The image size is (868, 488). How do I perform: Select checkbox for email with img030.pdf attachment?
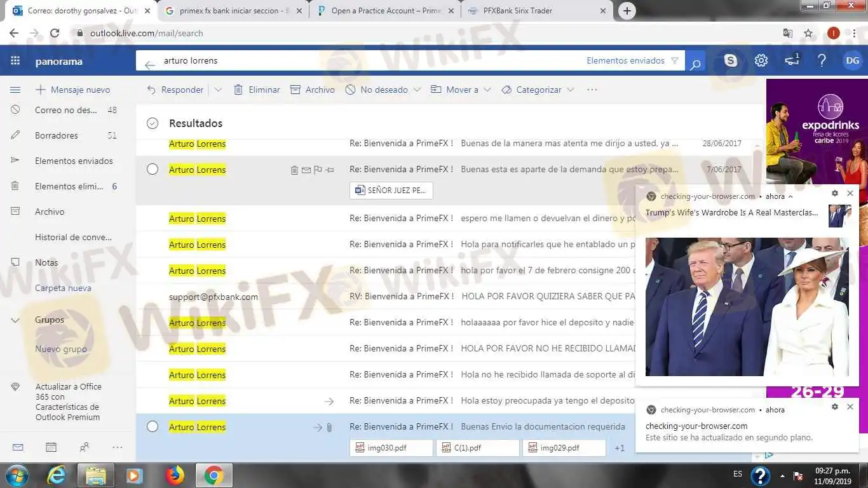(x=153, y=427)
